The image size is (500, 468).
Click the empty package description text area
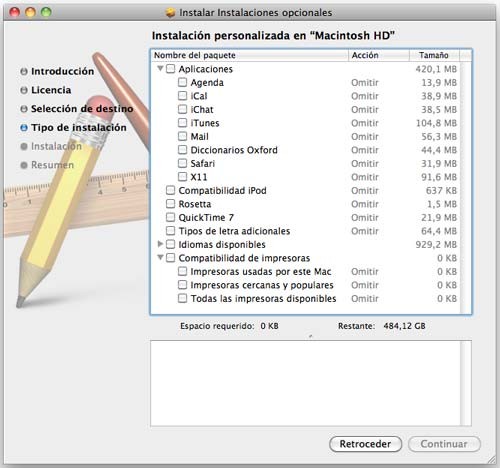(x=305, y=383)
